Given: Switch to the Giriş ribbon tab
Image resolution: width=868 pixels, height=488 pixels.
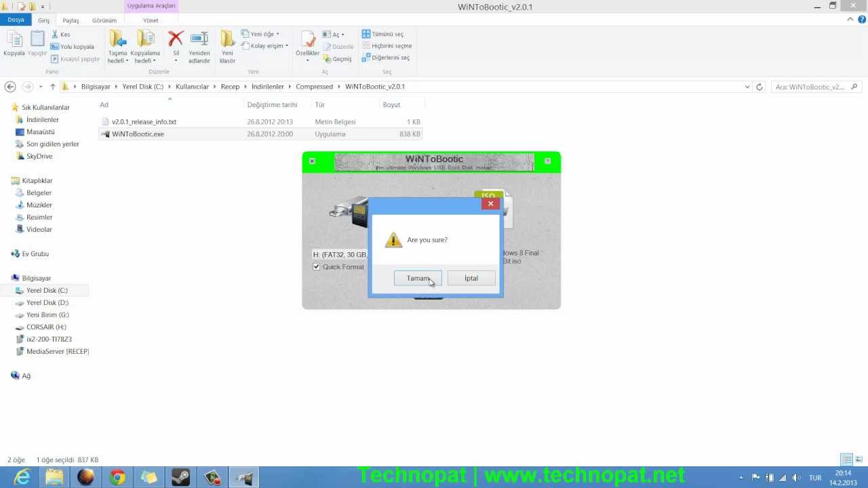Looking at the screenshot, I should tap(43, 20).
